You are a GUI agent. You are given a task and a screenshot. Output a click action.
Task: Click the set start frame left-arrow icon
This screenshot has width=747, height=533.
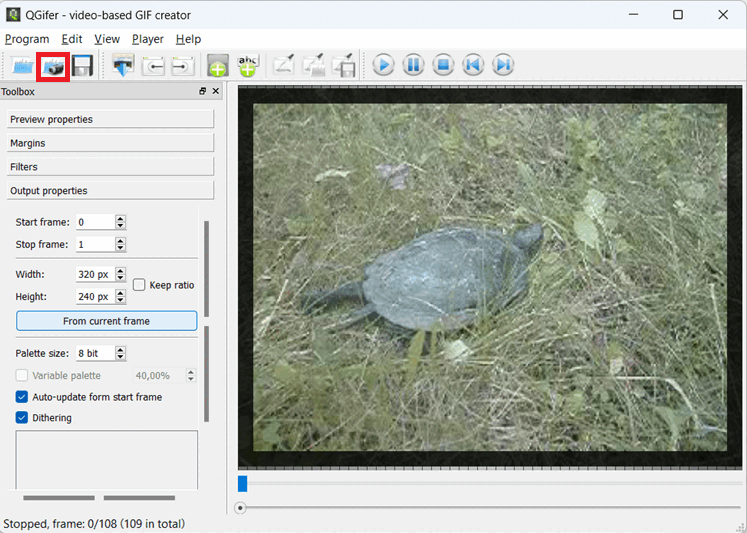[153, 66]
